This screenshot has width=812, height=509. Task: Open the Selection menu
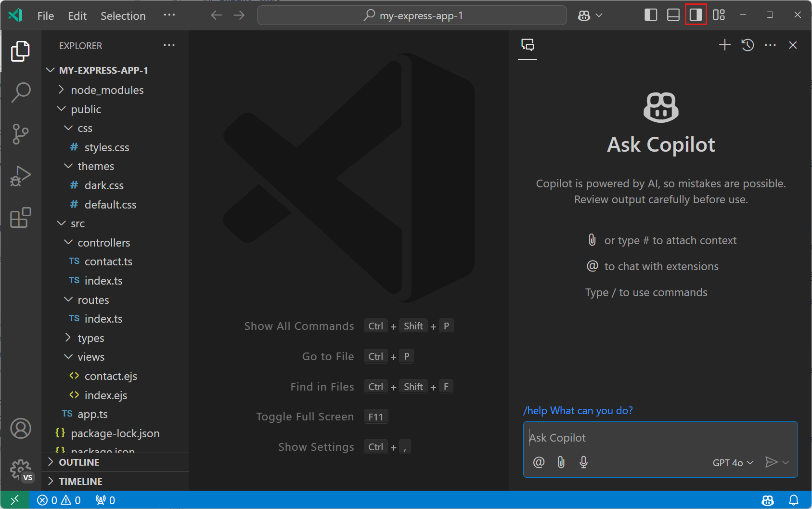(123, 16)
